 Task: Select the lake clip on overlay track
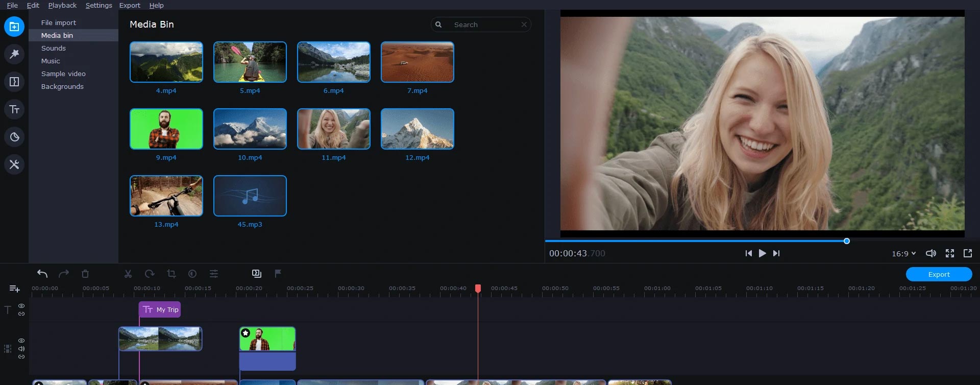coord(160,339)
